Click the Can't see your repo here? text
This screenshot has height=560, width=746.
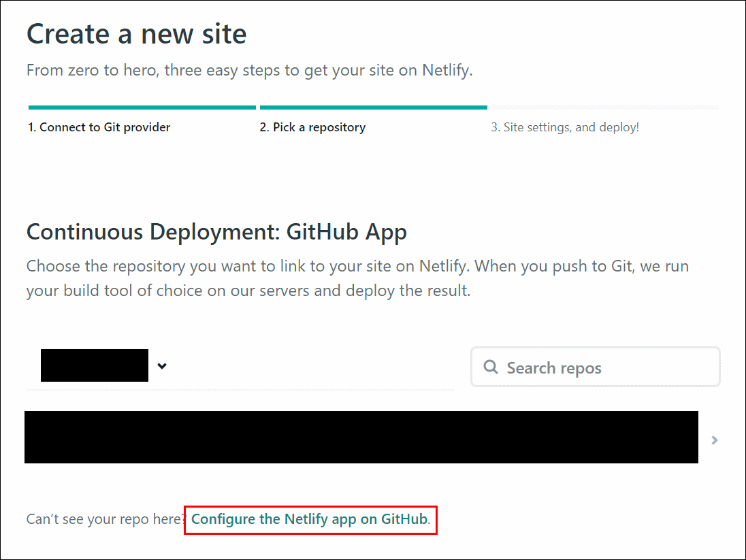click(106, 519)
